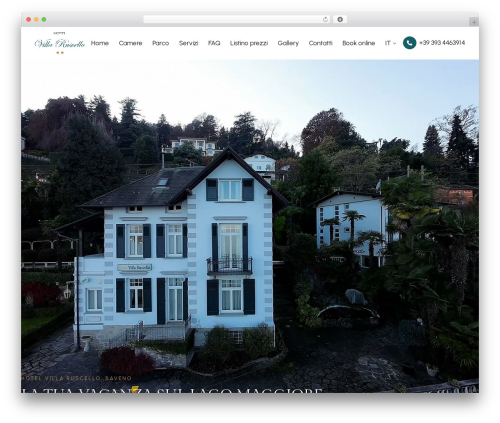
Task: Click the green phone call icon
Action: (x=409, y=43)
